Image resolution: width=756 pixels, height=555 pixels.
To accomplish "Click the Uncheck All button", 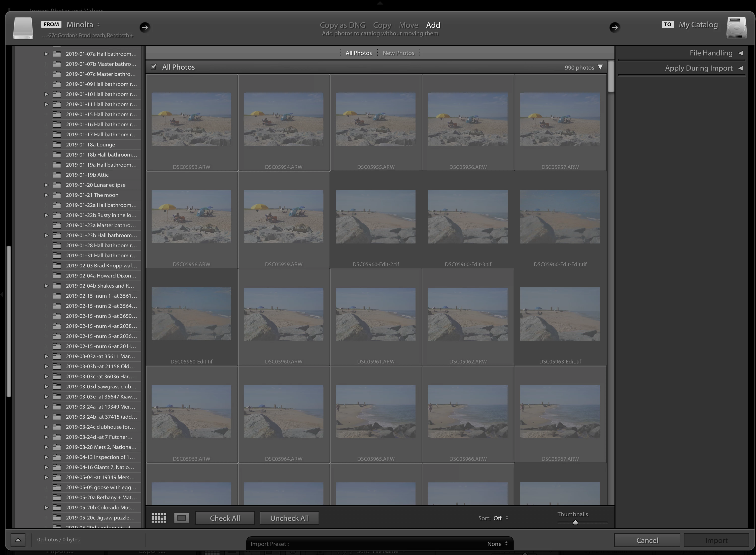I will (x=289, y=518).
